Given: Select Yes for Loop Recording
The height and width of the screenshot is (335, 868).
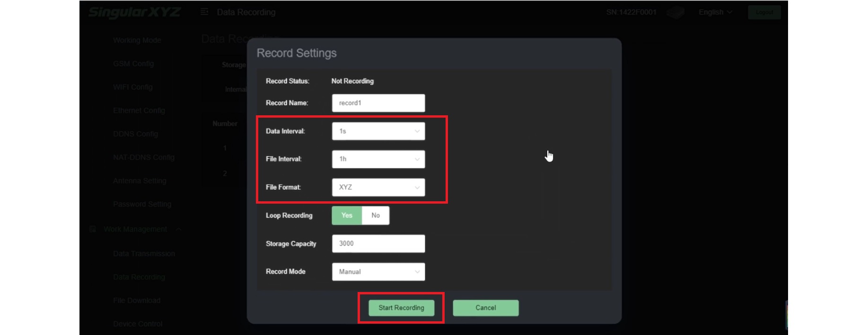Looking at the screenshot, I should [x=347, y=215].
